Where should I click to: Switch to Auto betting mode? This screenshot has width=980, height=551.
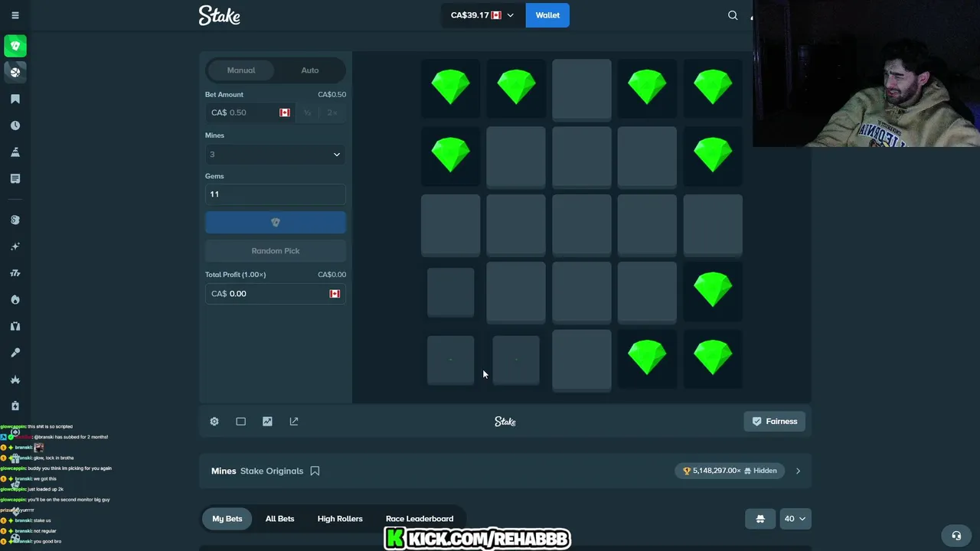click(x=310, y=70)
